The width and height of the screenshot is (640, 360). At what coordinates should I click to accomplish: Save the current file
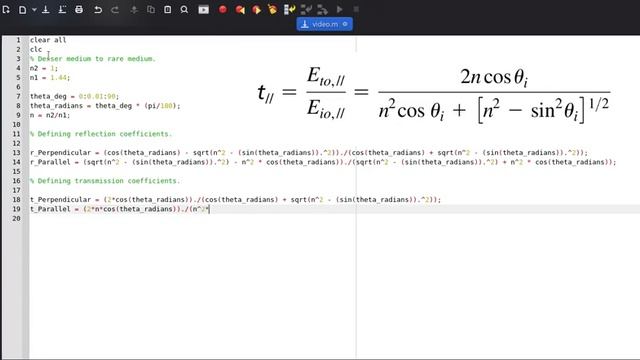click(46, 9)
